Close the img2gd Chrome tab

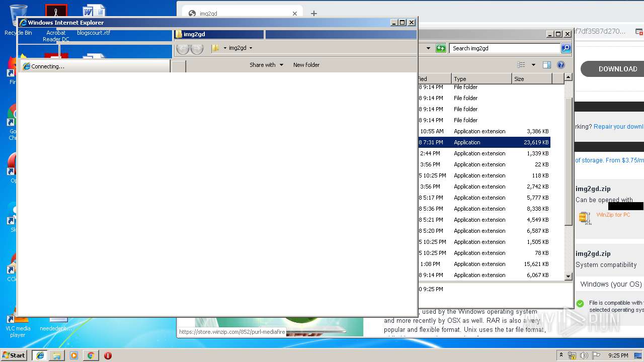click(x=295, y=14)
